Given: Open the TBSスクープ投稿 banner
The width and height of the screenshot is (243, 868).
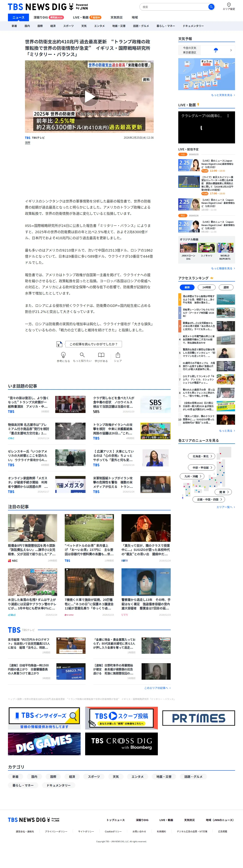Looking at the screenshot, I should [121, 718].
